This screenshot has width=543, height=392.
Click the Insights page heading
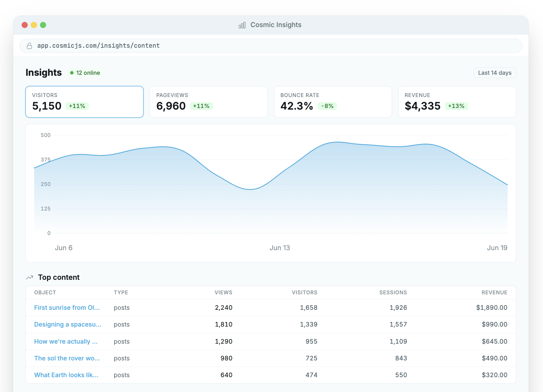tap(44, 73)
